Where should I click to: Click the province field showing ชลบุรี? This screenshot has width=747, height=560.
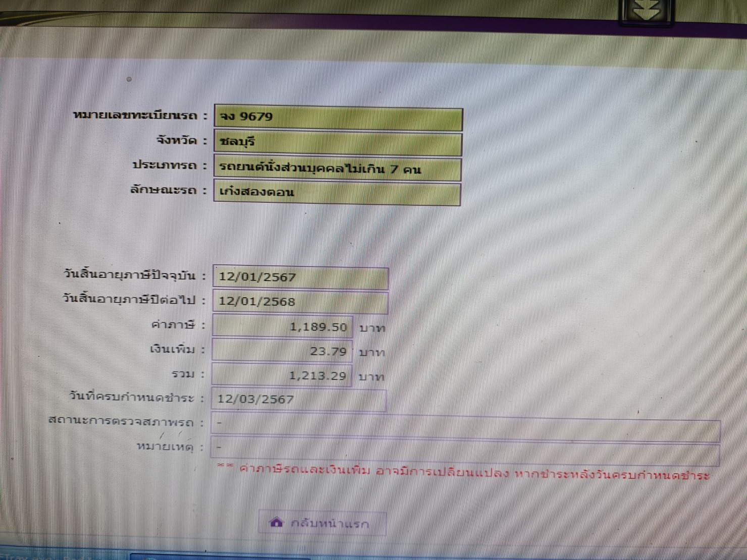point(338,142)
